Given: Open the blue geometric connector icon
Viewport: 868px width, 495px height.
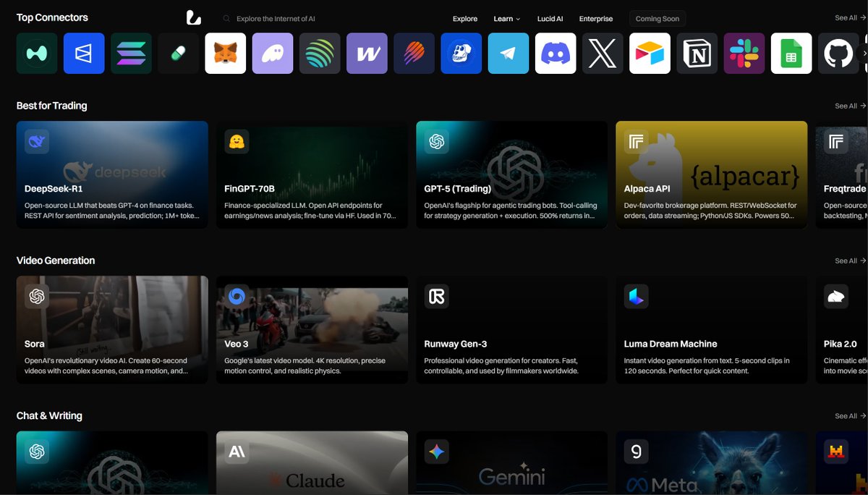Looking at the screenshot, I should click(x=84, y=53).
